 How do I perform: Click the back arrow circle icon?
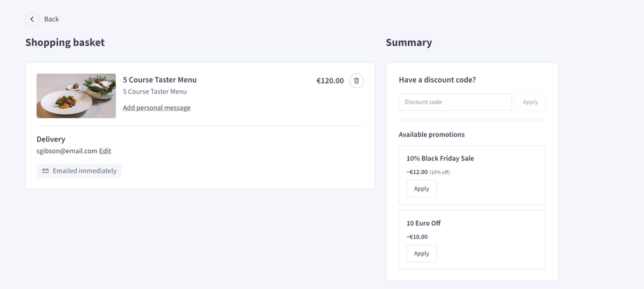tap(32, 20)
